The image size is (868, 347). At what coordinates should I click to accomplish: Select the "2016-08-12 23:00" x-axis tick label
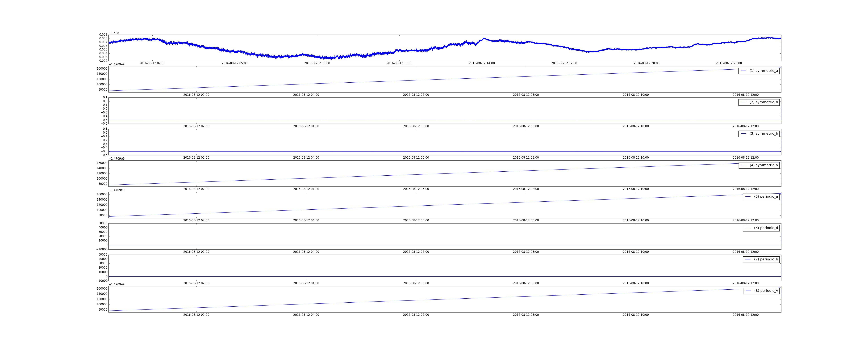pyautogui.click(x=729, y=63)
